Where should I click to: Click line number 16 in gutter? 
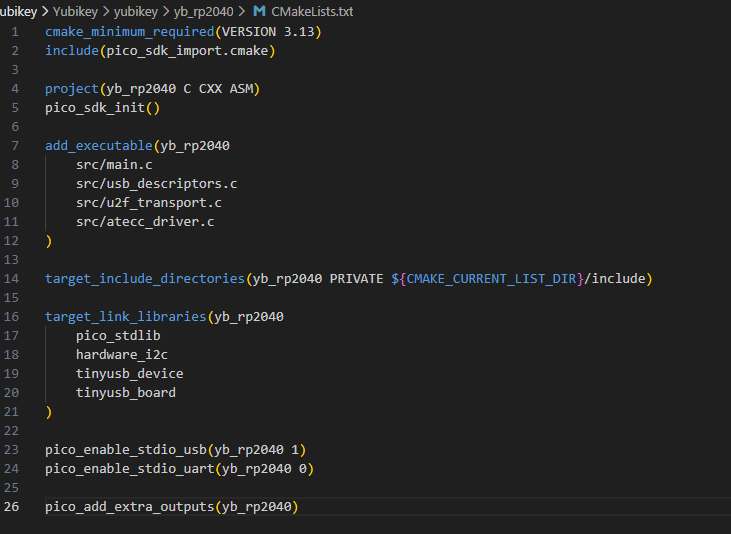coord(12,317)
